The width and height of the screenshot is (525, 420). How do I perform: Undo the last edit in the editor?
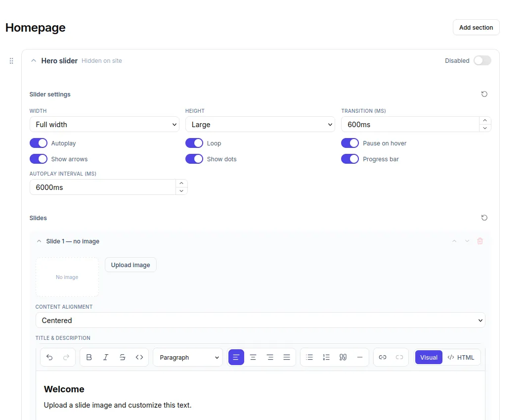(x=49, y=357)
